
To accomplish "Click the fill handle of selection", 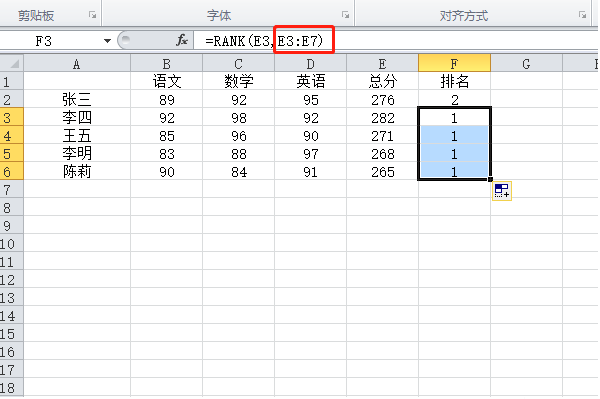I will point(490,179).
